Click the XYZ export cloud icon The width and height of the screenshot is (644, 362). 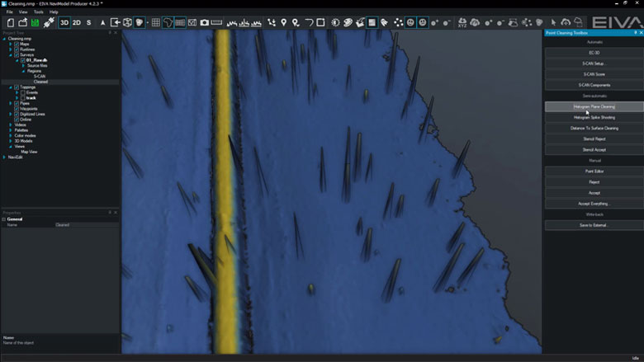coord(463,22)
